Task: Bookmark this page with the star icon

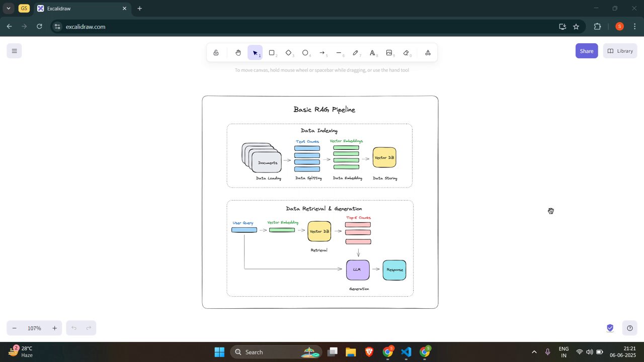Action: (x=576, y=27)
